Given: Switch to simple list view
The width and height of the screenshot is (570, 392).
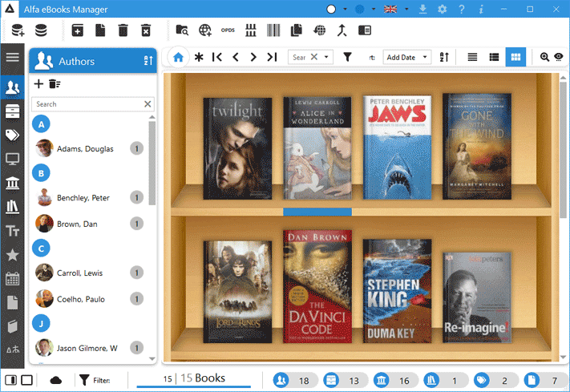Looking at the screenshot, I should click(x=473, y=57).
